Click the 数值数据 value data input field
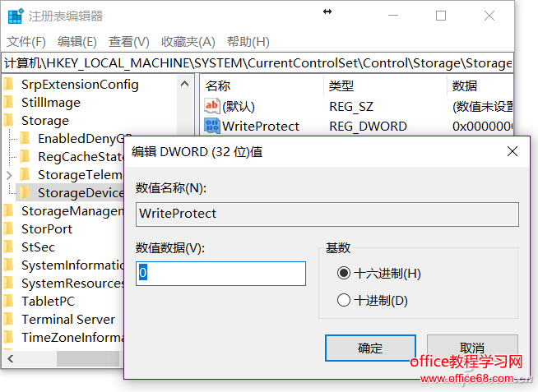Viewport: 538px width, 392px height. pyautogui.click(x=220, y=274)
